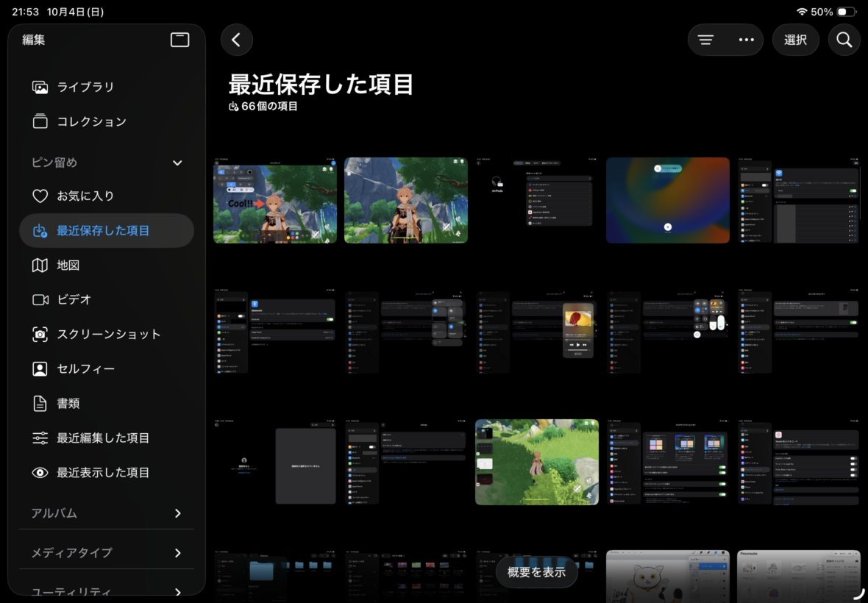The height and width of the screenshot is (603, 868).
Task: Open the colorful wallpaper screenshot thumbnail
Action: (668, 200)
